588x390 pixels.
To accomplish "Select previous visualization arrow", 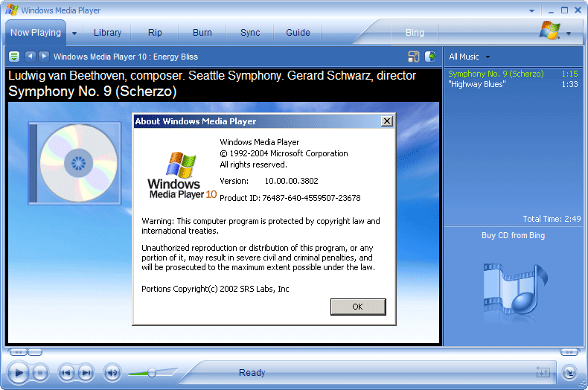I will pyautogui.click(x=31, y=57).
